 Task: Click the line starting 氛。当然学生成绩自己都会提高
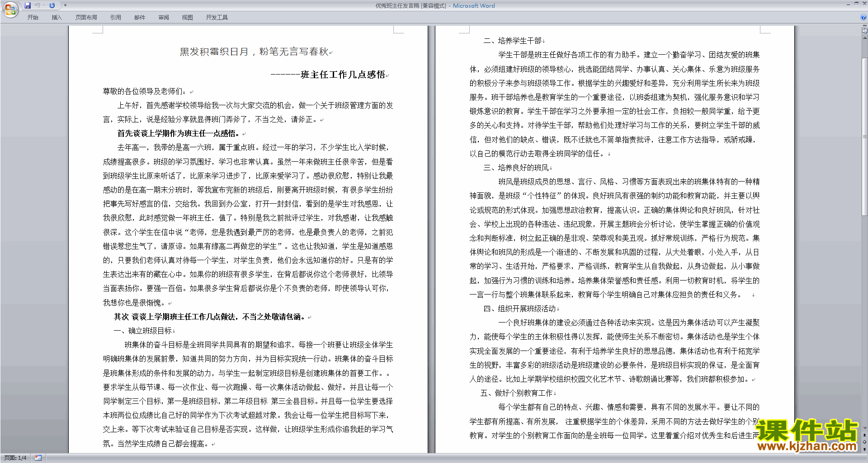click(156, 444)
